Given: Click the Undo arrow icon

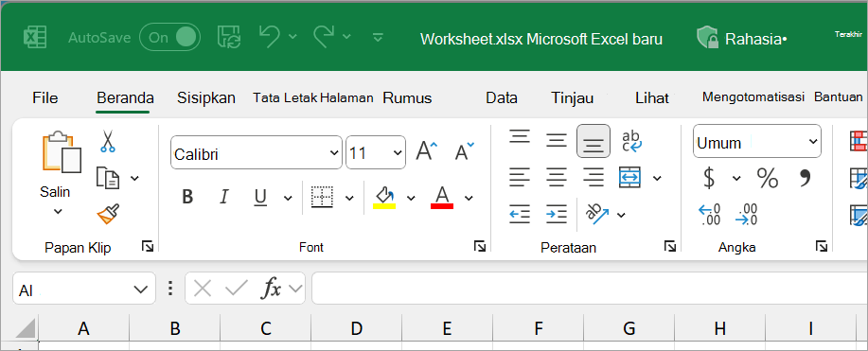Looking at the screenshot, I should (270, 37).
